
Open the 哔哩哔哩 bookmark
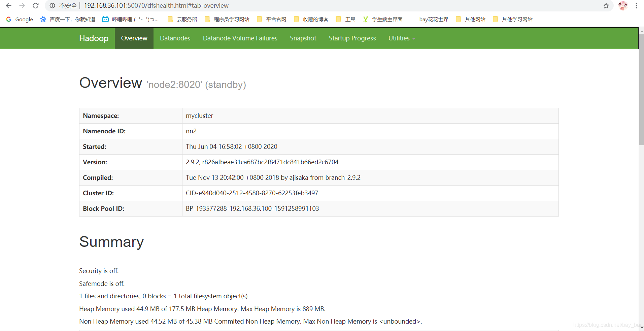[130, 19]
